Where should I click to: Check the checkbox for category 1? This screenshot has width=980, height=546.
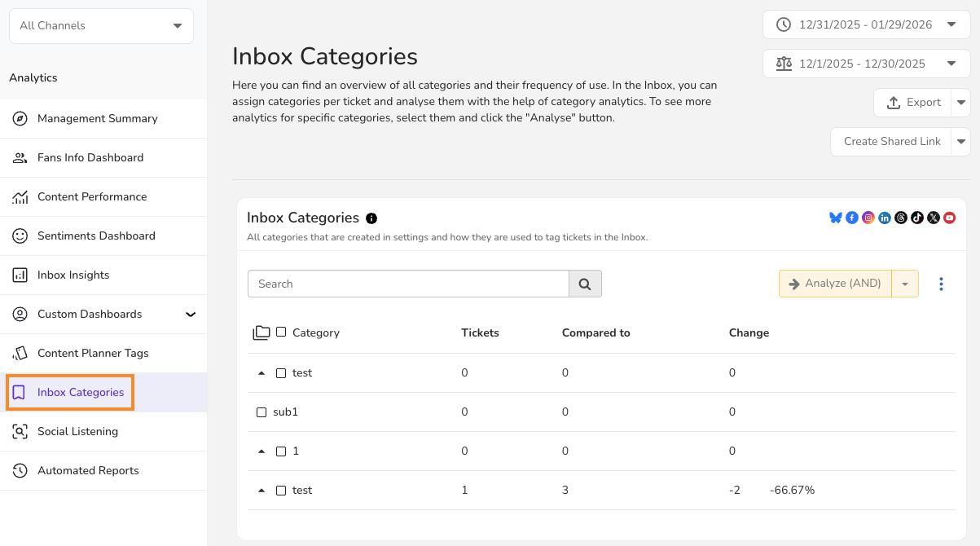point(281,451)
